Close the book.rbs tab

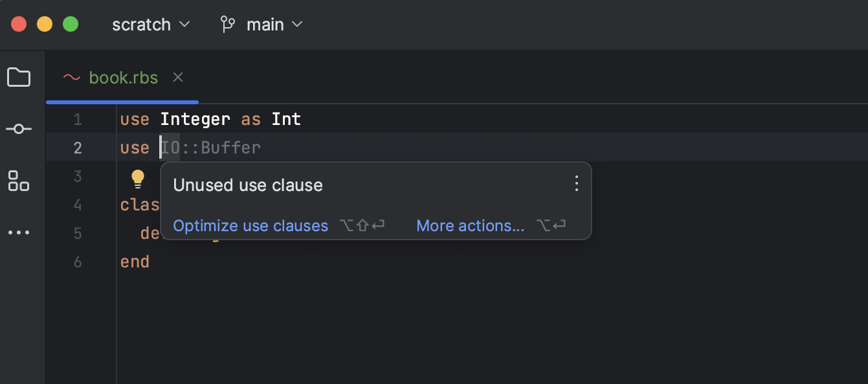click(x=178, y=78)
